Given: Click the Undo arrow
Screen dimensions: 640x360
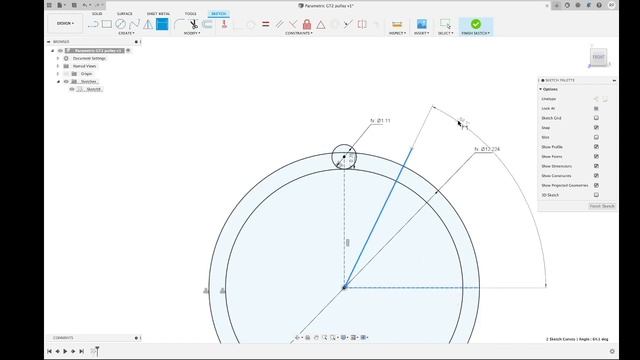Looking at the screenshot, I should (x=85, y=5).
